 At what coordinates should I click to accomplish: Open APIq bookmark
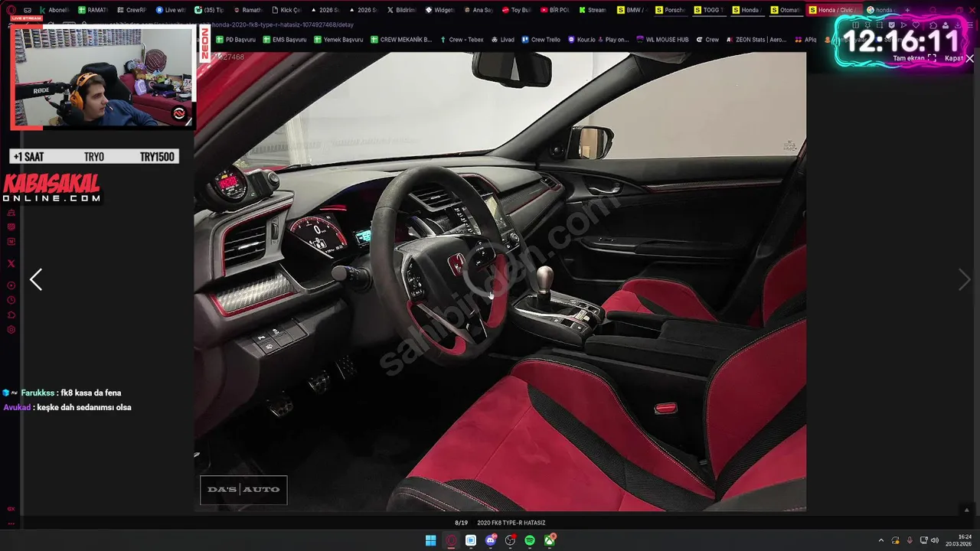(805, 39)
